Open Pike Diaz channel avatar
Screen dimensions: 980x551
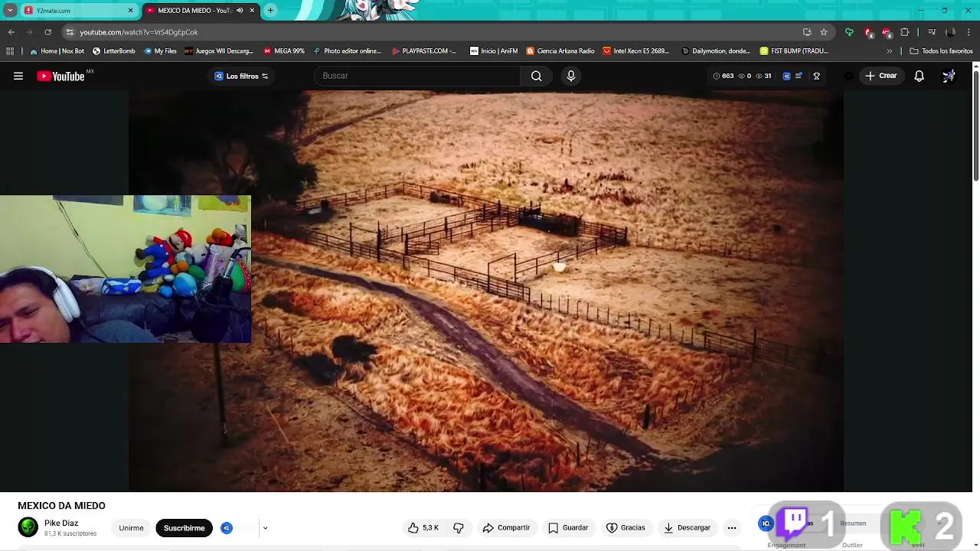(28, 527)
